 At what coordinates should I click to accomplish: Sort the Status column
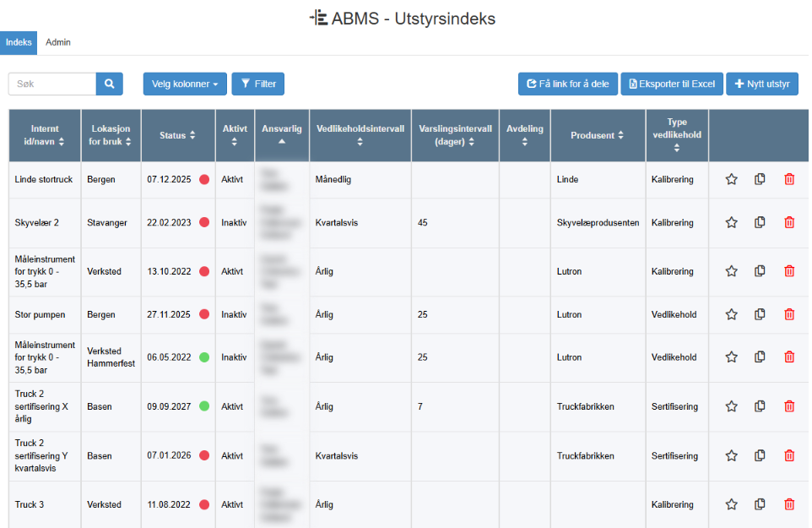pos(177,135)
